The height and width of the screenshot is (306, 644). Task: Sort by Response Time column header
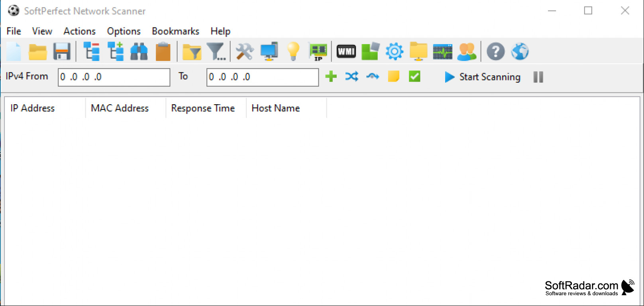[206, 108]
